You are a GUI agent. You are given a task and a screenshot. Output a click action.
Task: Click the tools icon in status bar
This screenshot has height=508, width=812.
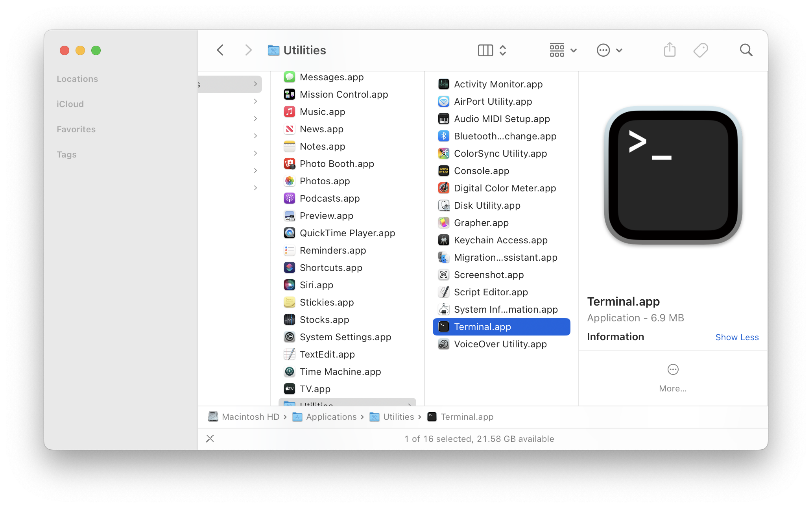coord(210,439)
